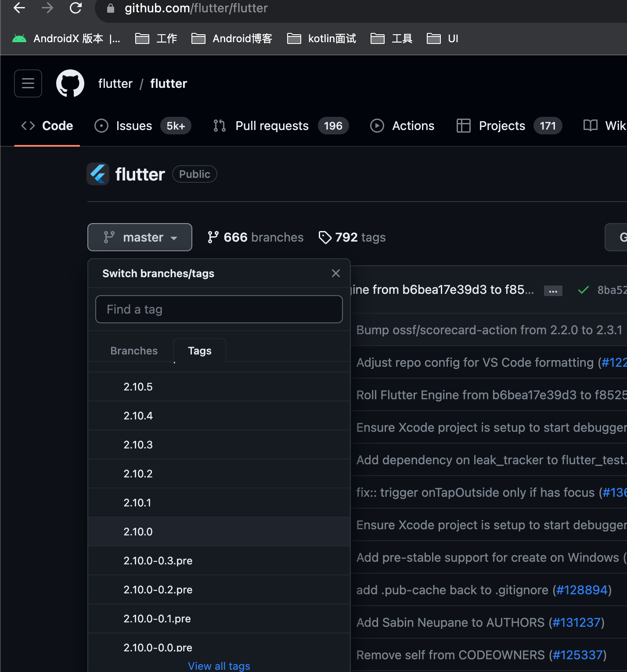Screen dimensions: 627x672
Task: Open the master branch dropdown
Action: pos(140,237)
